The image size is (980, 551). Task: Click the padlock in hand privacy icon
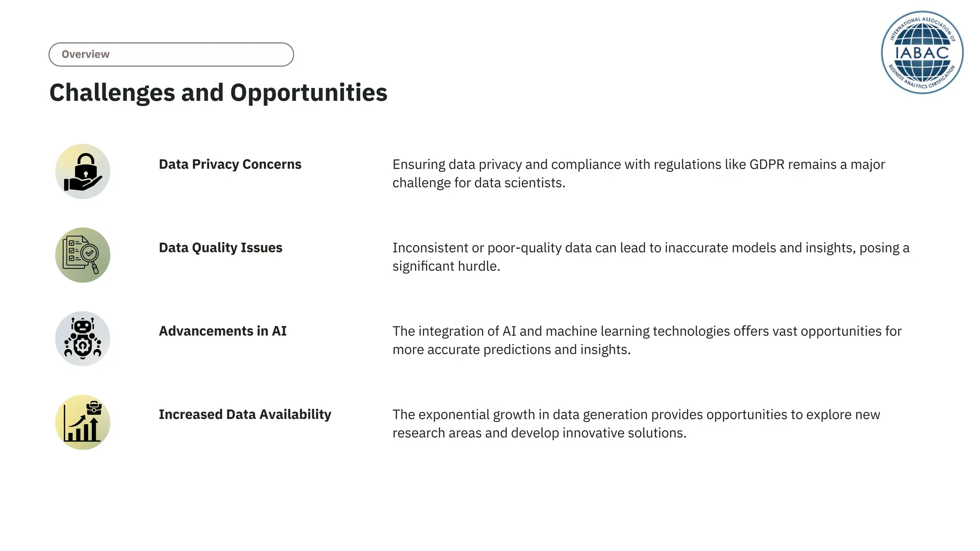[x=83, y=172]
